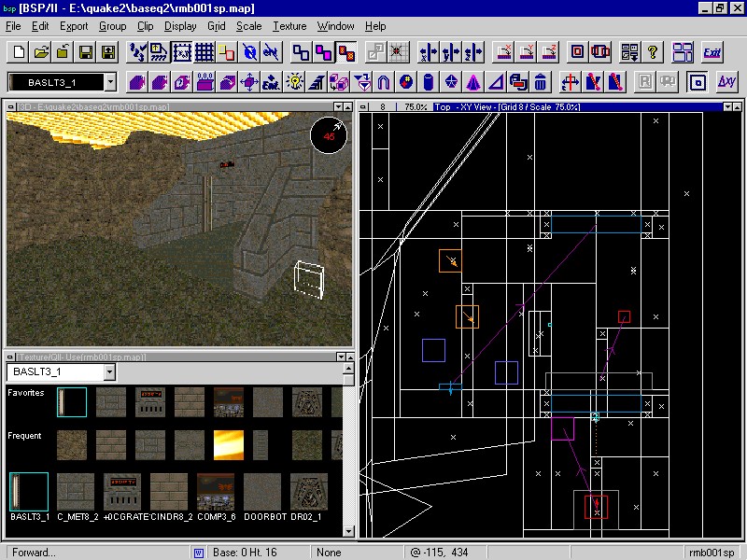Image resolution: width=747 pixels, height=560 pixels.
Task: Toggle the magenta squares selection mode button
Action: pos(323,52)
